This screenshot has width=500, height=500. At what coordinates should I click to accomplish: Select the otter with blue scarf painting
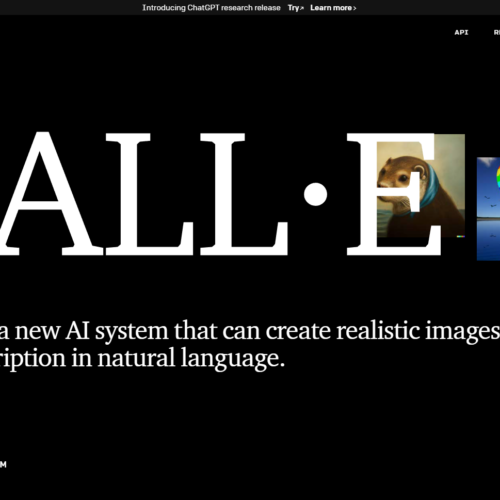421,186
